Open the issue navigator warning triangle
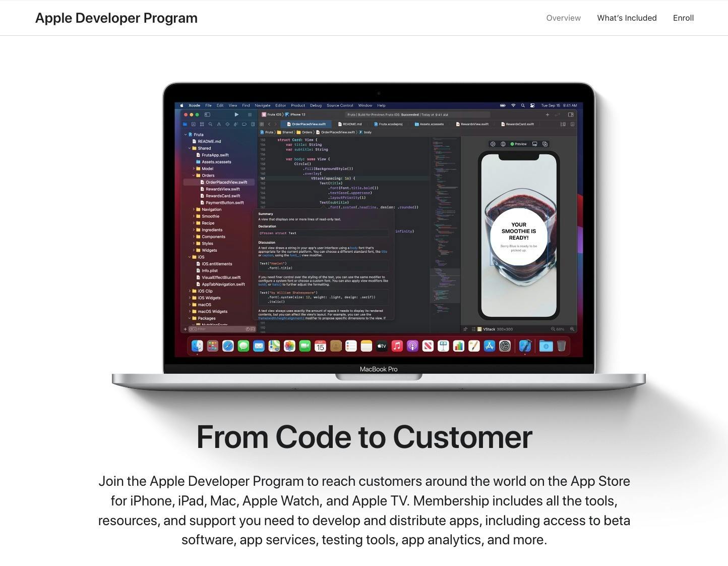This screenshot has height=566, width=728. pos(219,124)
